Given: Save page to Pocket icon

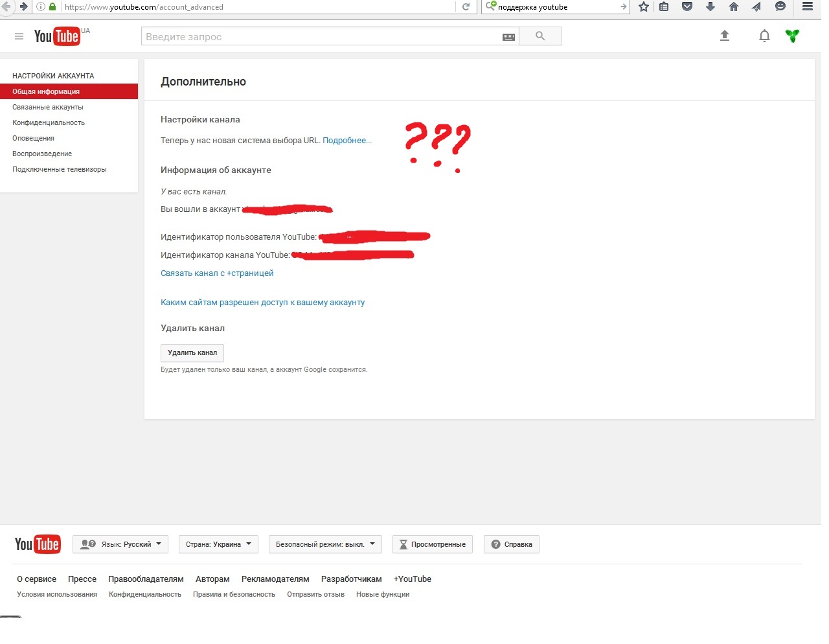Looking at the screenshot, I should click(x=687, y=6).
